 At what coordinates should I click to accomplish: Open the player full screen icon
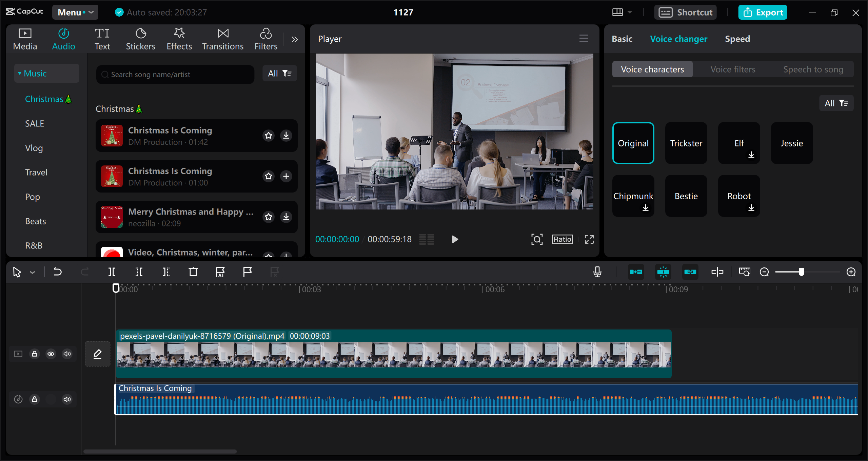[x=589, y=239]
